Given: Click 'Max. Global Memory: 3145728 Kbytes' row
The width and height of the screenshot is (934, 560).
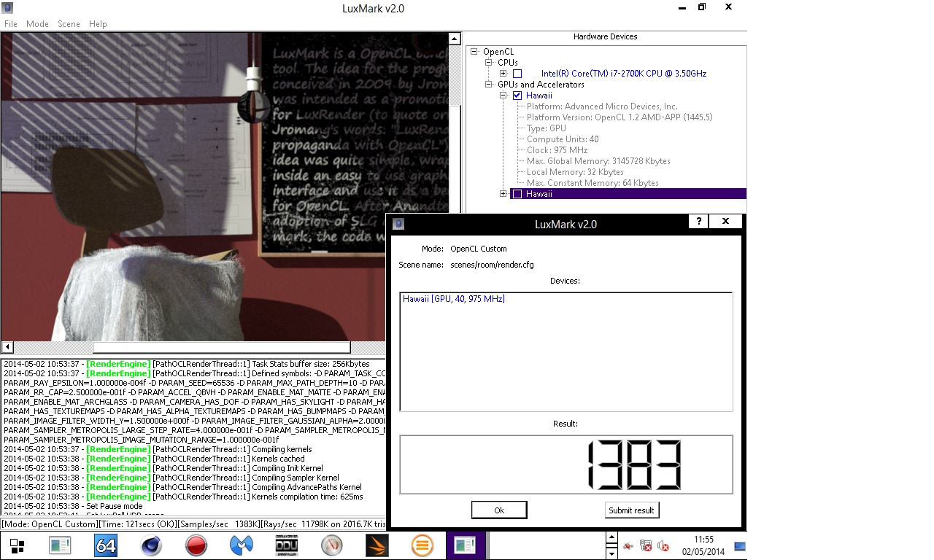Looking at the screenshot, I should point(598,161).
